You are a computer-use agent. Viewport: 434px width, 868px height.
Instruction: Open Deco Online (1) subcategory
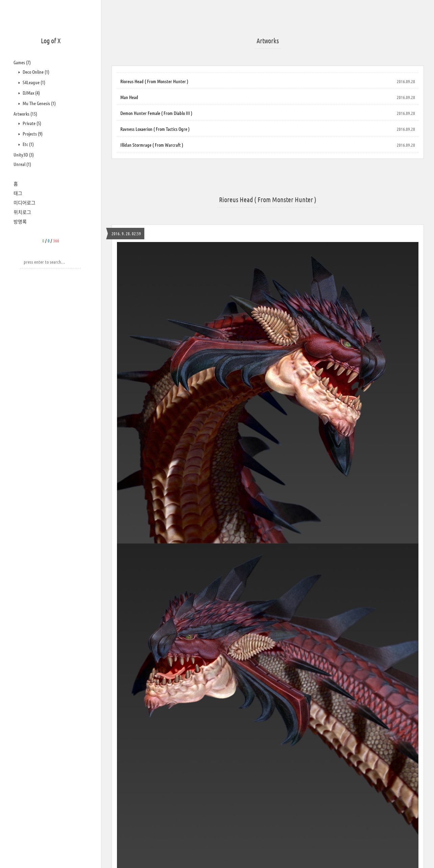[36, 72]
